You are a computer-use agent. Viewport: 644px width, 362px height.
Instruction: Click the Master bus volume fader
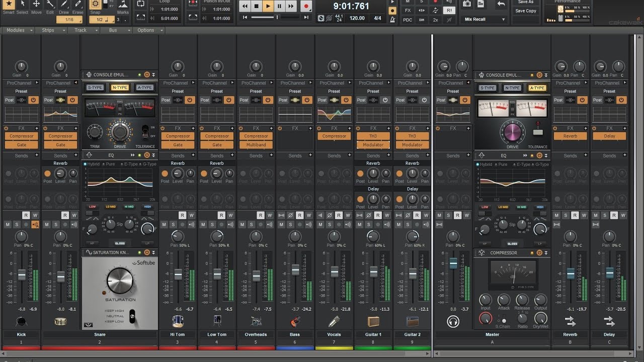click(453, 263)
